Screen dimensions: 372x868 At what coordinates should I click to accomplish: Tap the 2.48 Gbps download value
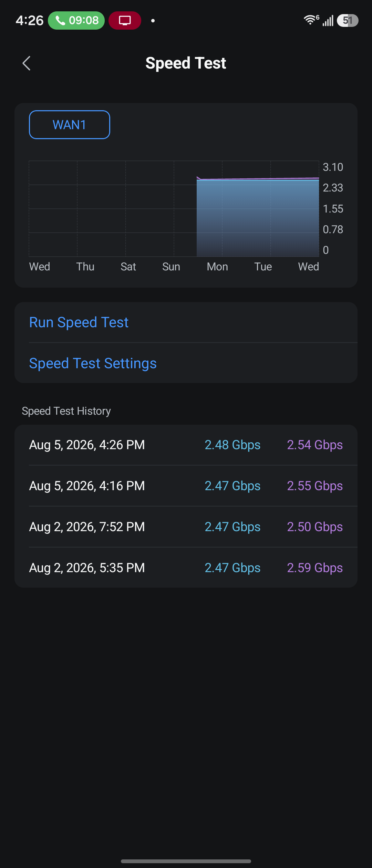(232, 445)
